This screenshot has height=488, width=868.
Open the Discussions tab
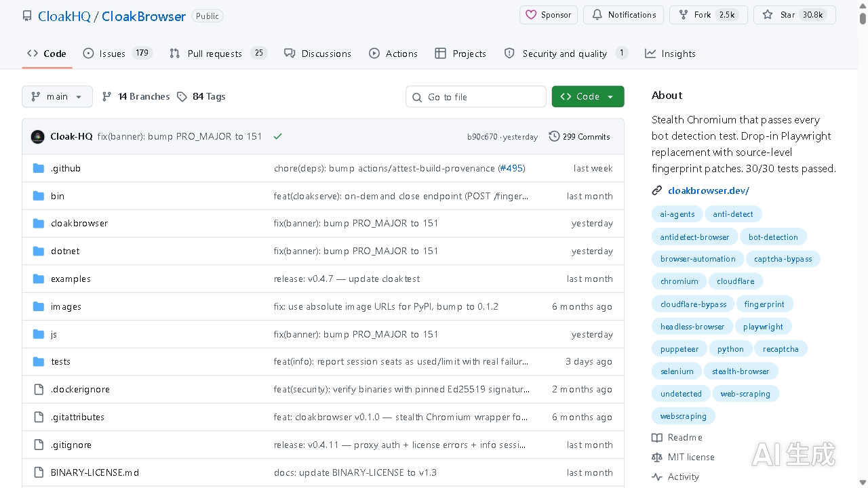click(317, 54)
